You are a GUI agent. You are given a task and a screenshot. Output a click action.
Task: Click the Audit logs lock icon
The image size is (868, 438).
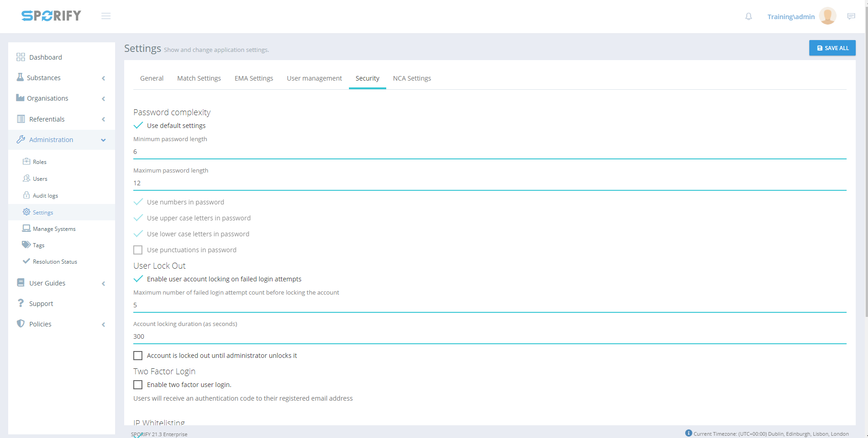(26, 195)
